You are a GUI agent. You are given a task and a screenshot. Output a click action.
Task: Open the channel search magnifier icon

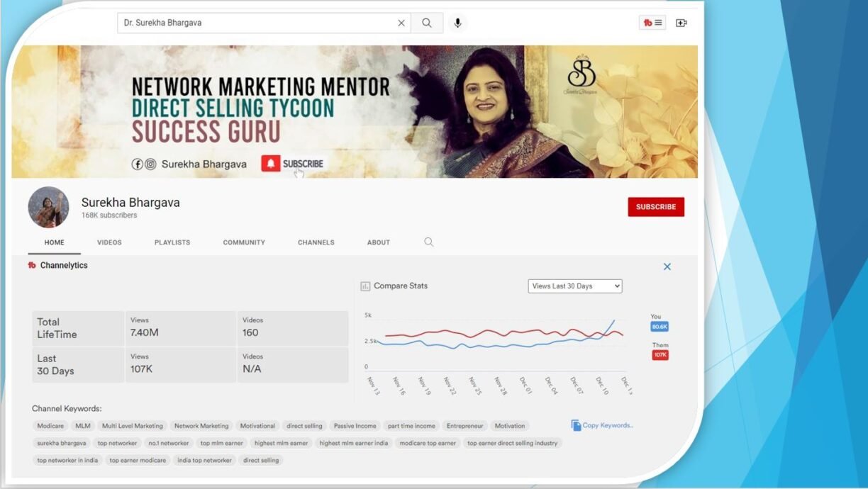[429, 242]
